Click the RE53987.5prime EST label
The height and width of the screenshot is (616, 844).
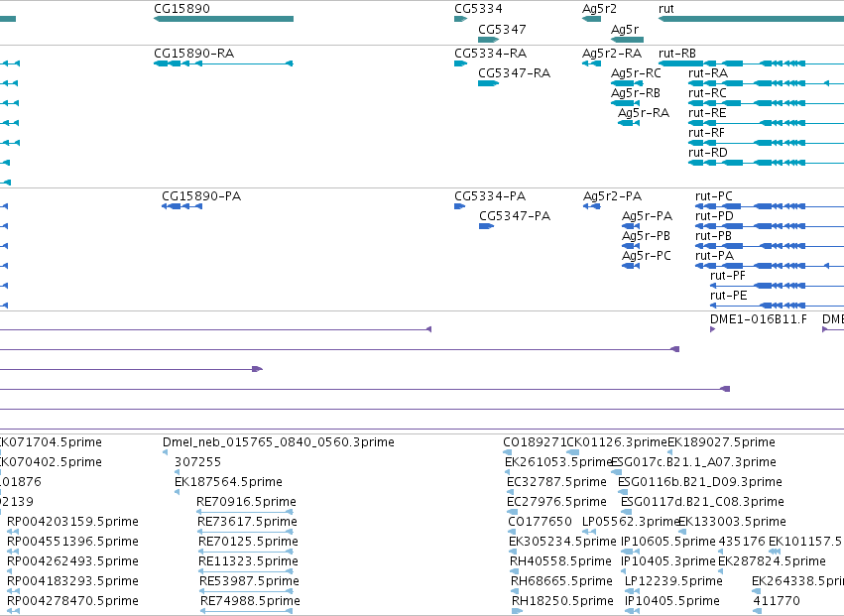pyautogui.click(x=249, y=581)
